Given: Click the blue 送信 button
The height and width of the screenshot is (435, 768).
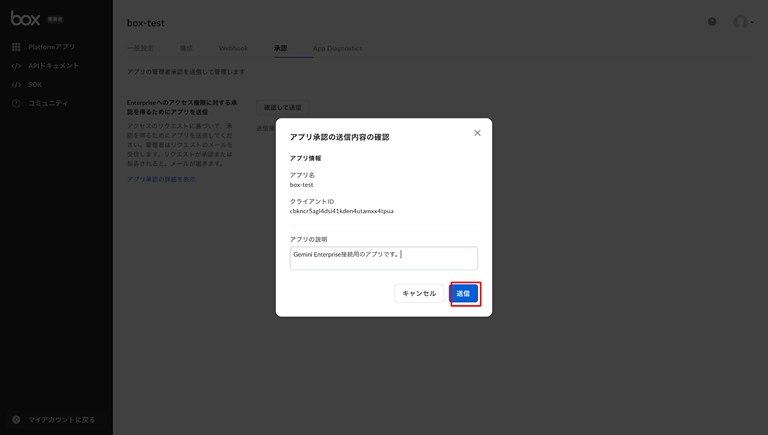Looking at the screenshot, I should (x=463, y=293).
